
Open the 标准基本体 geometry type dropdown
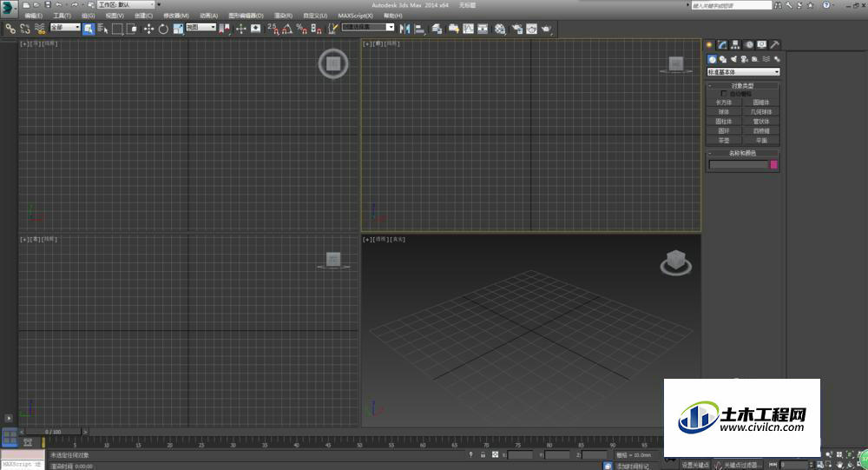pos(744,72)
